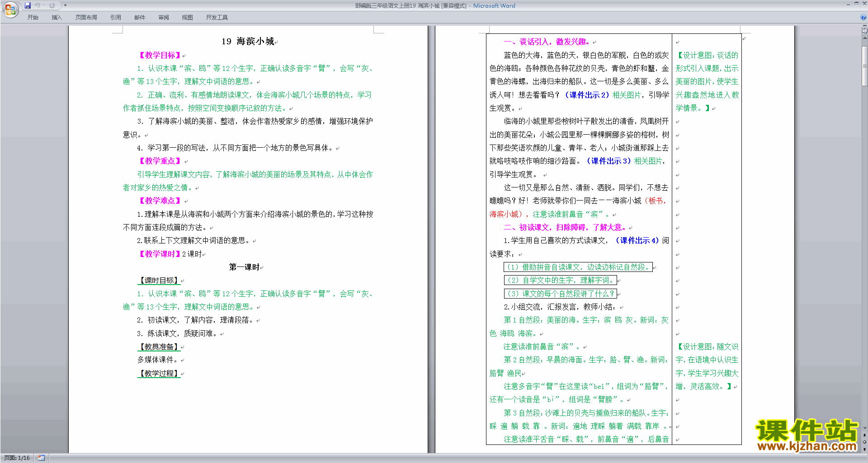The image size is (868, 463).
Task: Toggle the ruler button above scrollbar
Action: coord(864,30)
